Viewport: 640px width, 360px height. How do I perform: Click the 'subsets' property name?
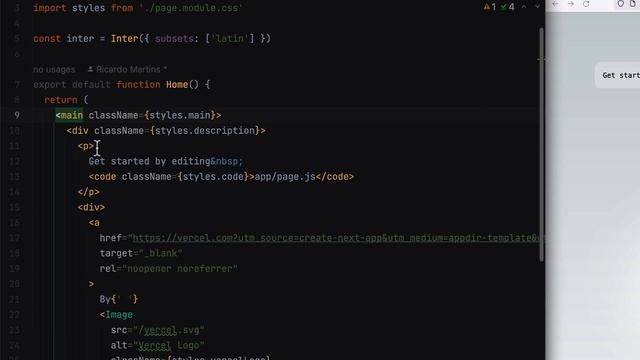[x=174, y=39]
